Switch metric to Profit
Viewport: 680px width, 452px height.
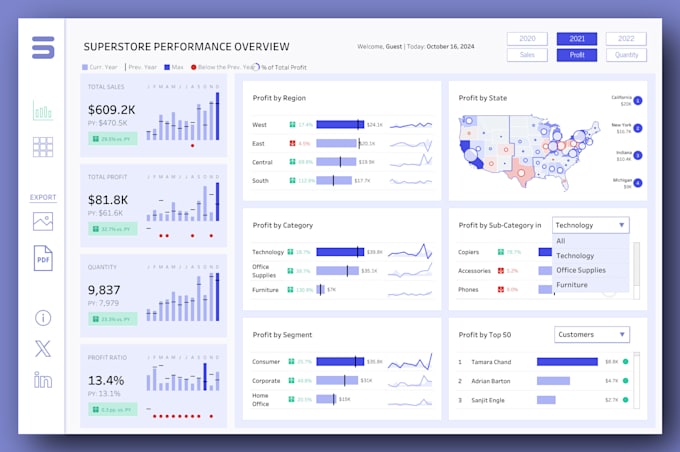pyautogui.click(x=577, y=55)
